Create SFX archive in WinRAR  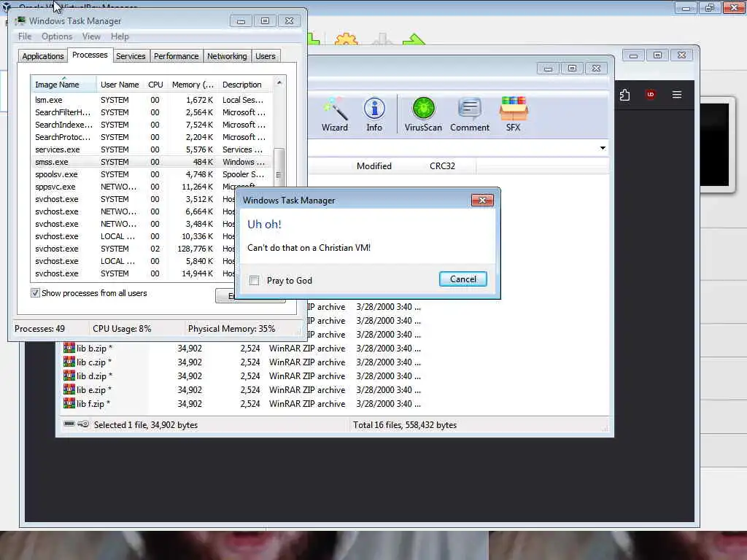click(513, 114)
